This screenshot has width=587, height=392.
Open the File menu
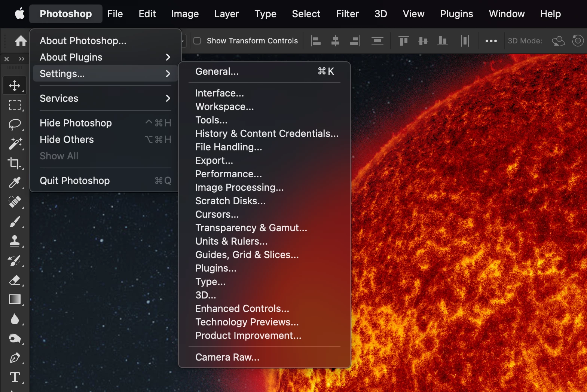pyautogui.click(x=115, y=14)
